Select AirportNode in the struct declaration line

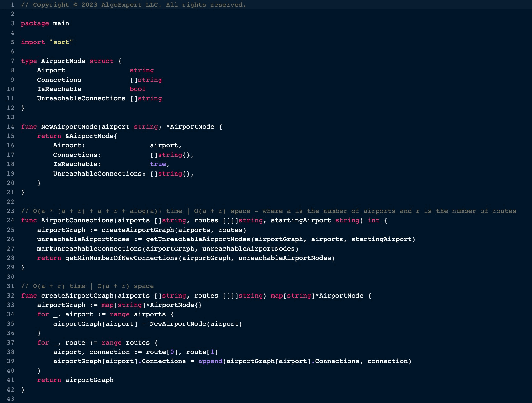(63, 61)
